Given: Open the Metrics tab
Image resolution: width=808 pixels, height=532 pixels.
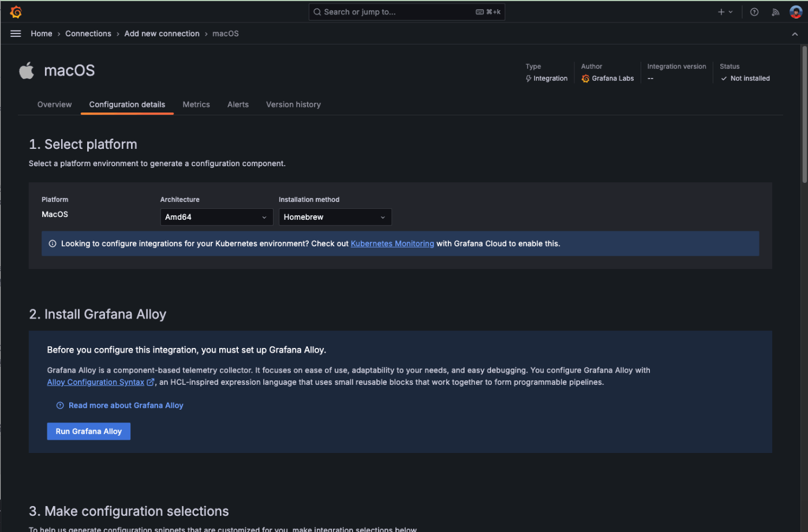Looking at the screenshot, I should (x=196, y=104).
